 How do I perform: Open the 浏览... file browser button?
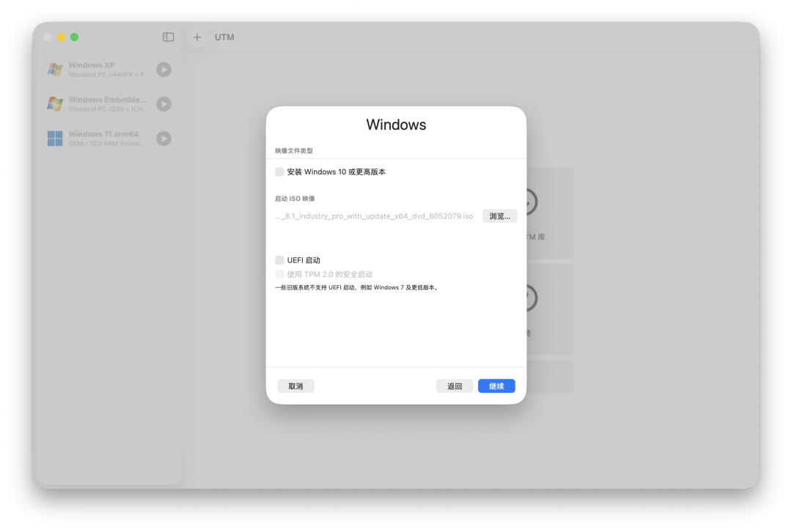point(499,216)
